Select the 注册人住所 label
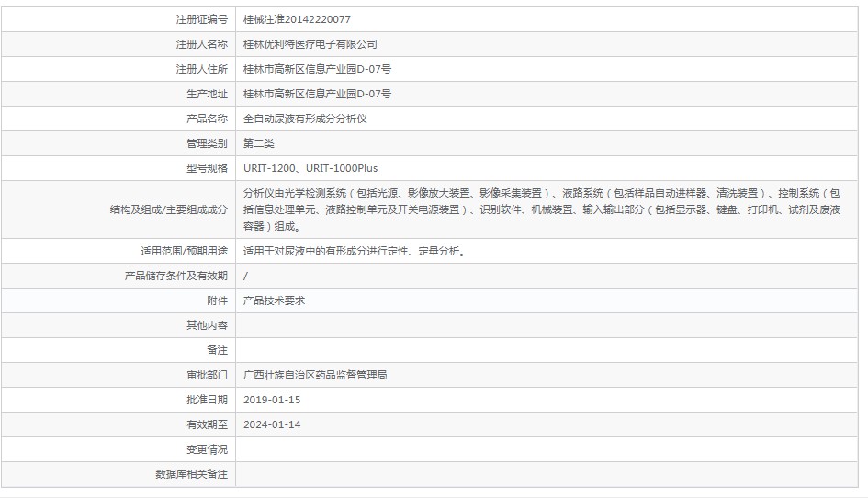The image size is (868, 498). click(x=201, y=69)
